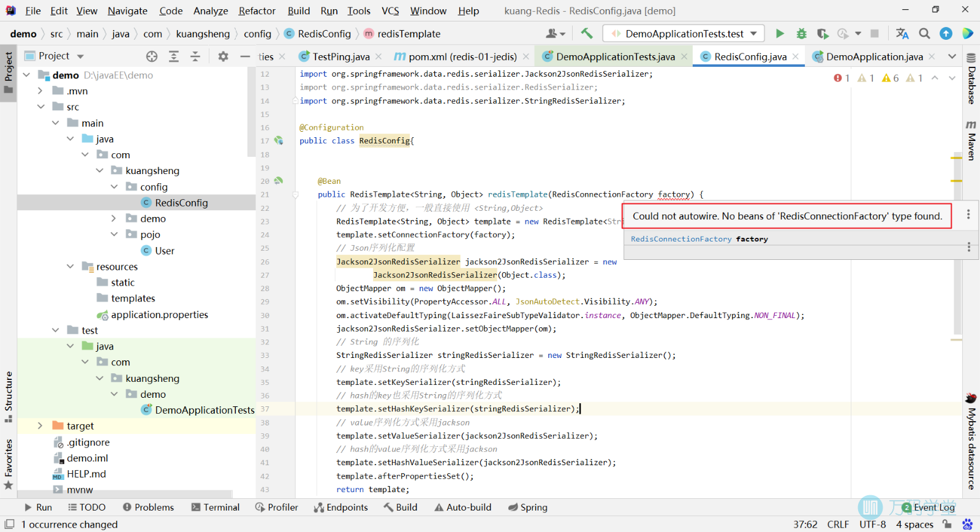This screenshot has width=980, height=532.
Task: Click Locate/Select Opened File target icon
Action: coord(152,56)
